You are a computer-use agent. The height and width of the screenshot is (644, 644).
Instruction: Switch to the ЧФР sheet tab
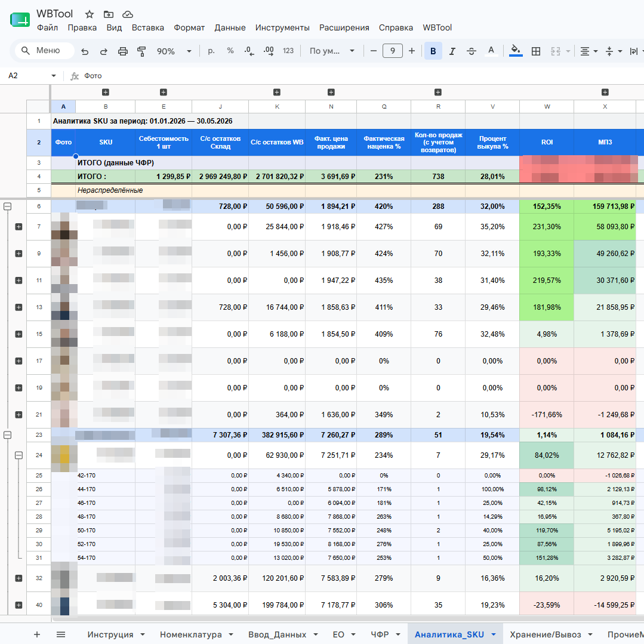pos(380,634)
